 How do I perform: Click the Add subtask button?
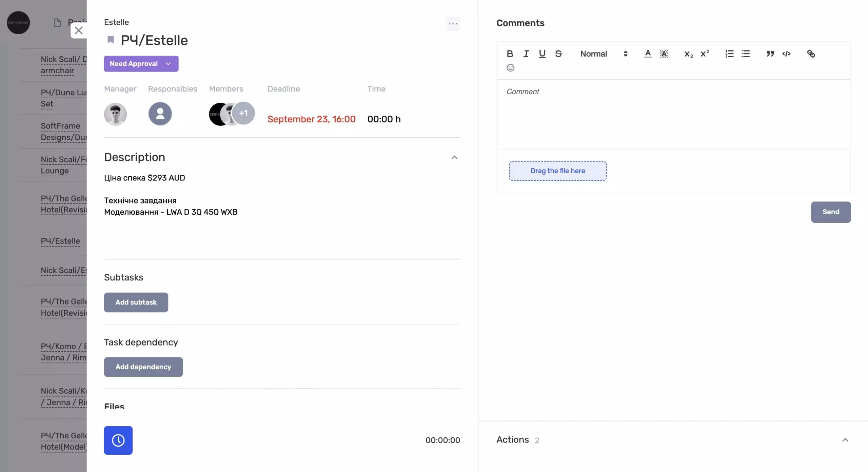(136, 302)
